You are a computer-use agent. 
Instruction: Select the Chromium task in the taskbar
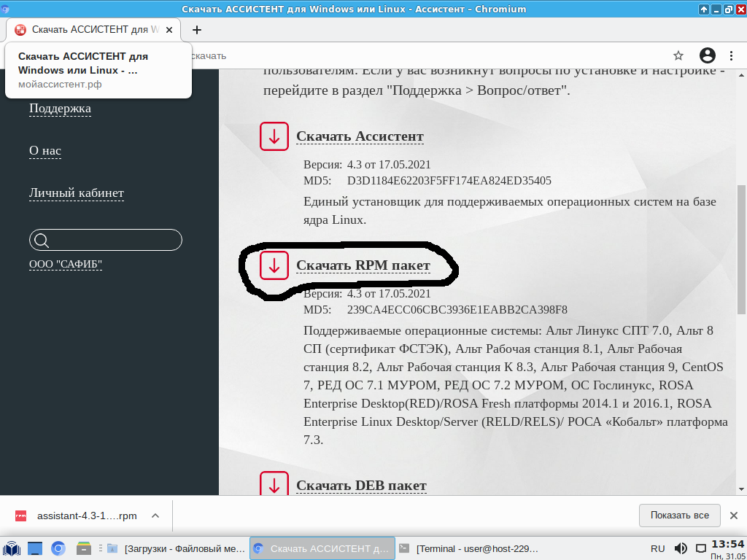322,548
